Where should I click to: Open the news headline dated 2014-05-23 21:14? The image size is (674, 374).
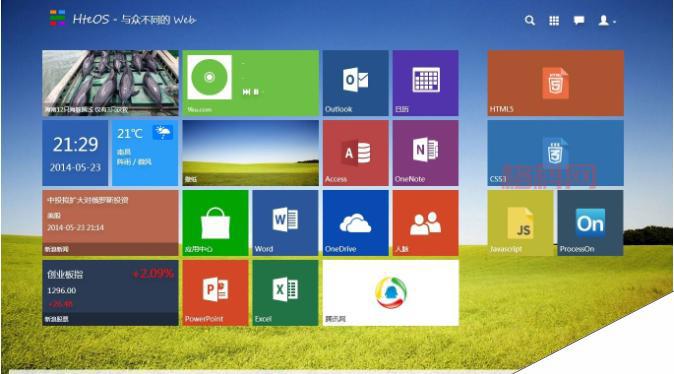click(x=110, y=223)
